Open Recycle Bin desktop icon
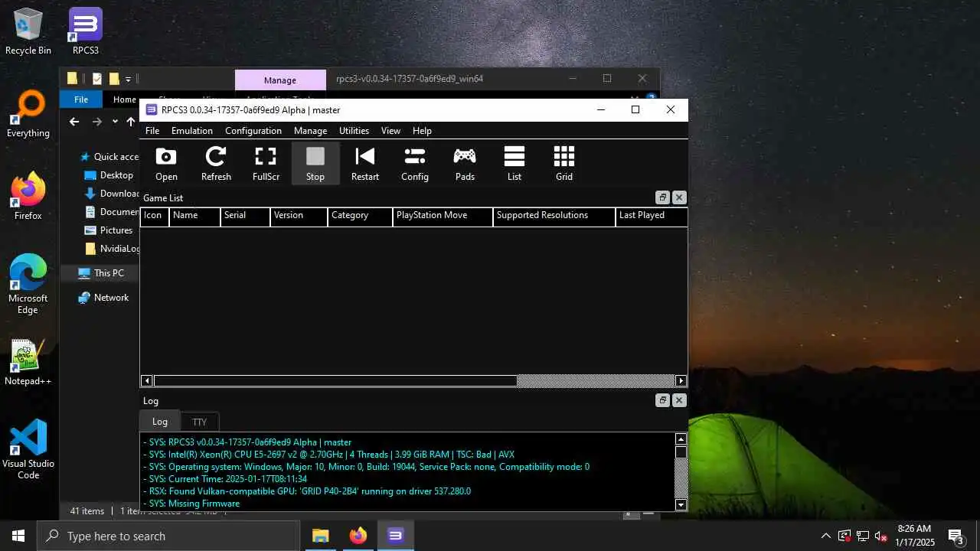 pos(28,32)
